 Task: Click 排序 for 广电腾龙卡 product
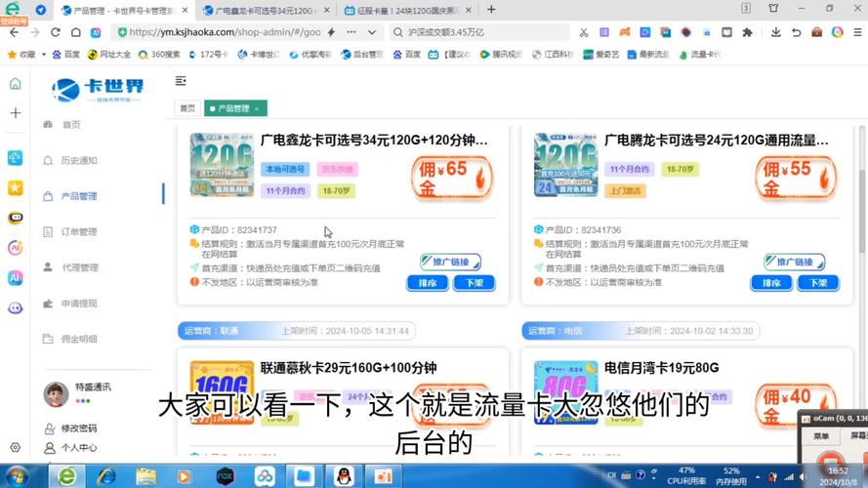pyautogui.click(x=771, y=283)
